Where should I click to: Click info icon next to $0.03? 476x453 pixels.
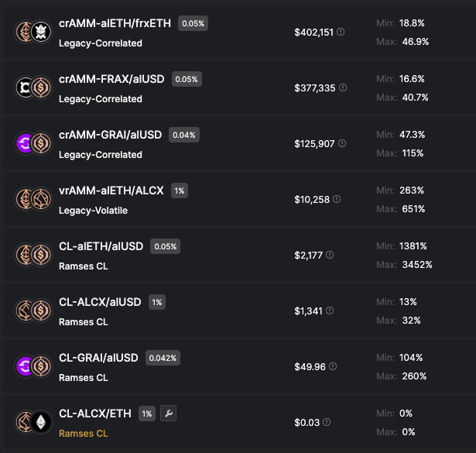(326, 422)
